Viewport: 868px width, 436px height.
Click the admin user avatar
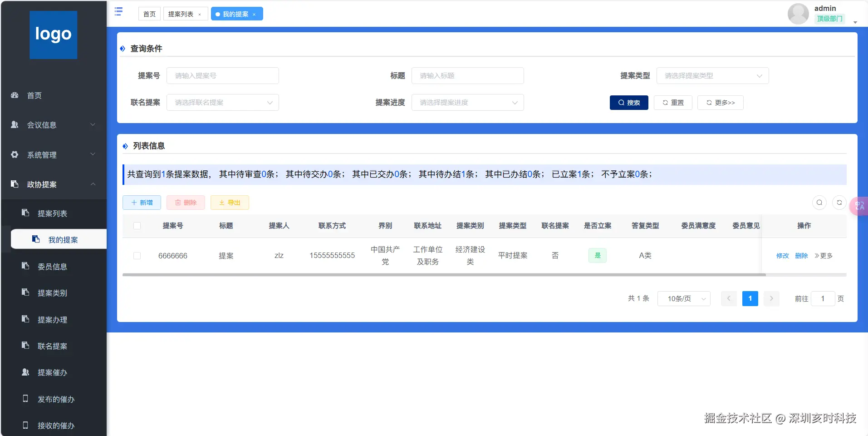point(798,14)
